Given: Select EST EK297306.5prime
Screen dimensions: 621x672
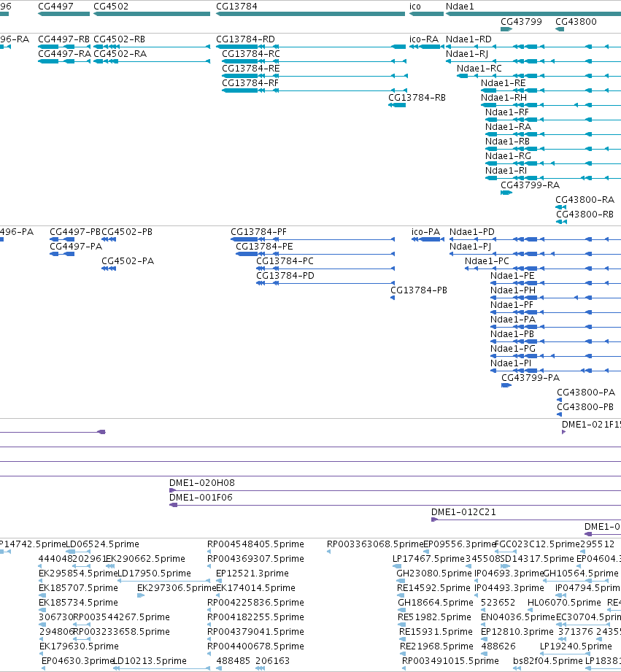Looking at the screenshot, I should point(141,595).
